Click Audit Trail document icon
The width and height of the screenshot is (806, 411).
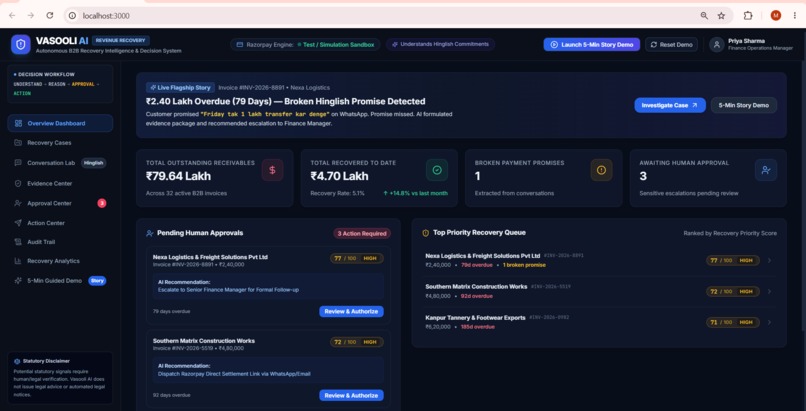[x=18, y=242]
